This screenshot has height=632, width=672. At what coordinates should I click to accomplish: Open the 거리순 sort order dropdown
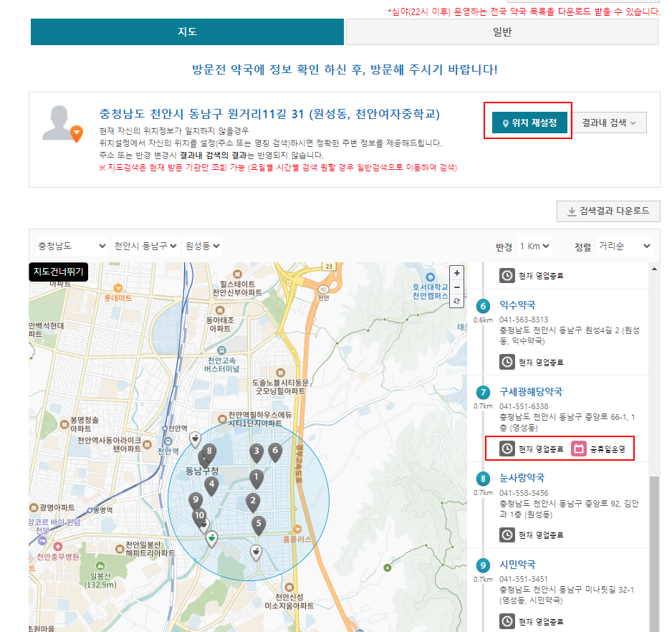click(x=625, y=245)
